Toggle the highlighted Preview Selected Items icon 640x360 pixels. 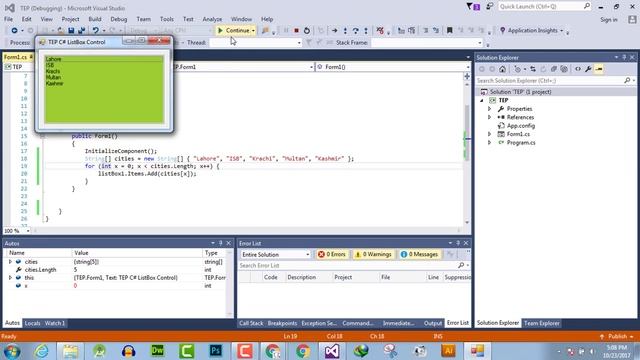pyautogui.click(x=599, y=69)
